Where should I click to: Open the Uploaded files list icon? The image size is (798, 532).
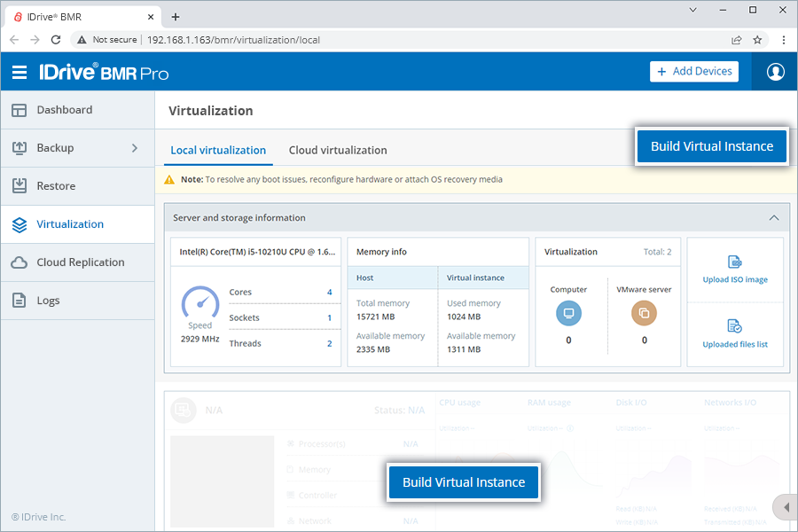pos(734,327)
